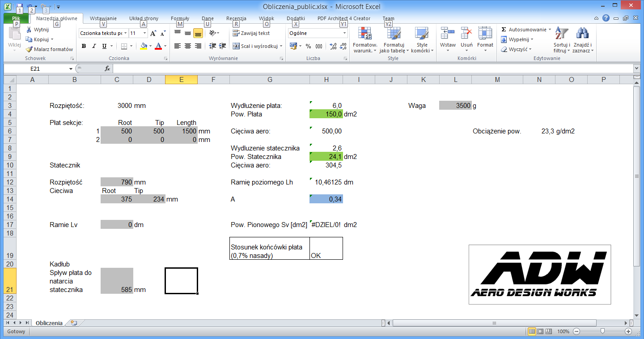644x339 pixels.
Task: Click the Format Painter (Malarz formatów) icon
Action: 30,49
